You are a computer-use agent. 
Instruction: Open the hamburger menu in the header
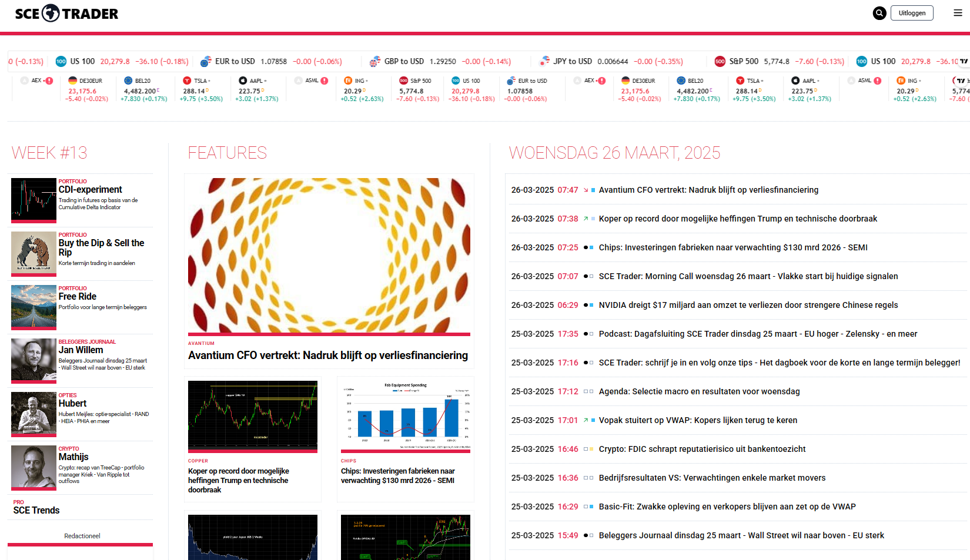tap(958, 13)
